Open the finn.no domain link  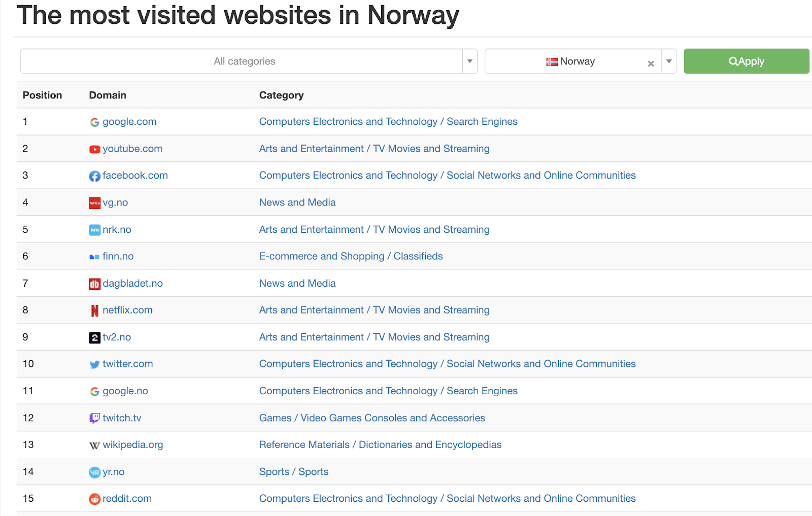[x=118, y=256]
